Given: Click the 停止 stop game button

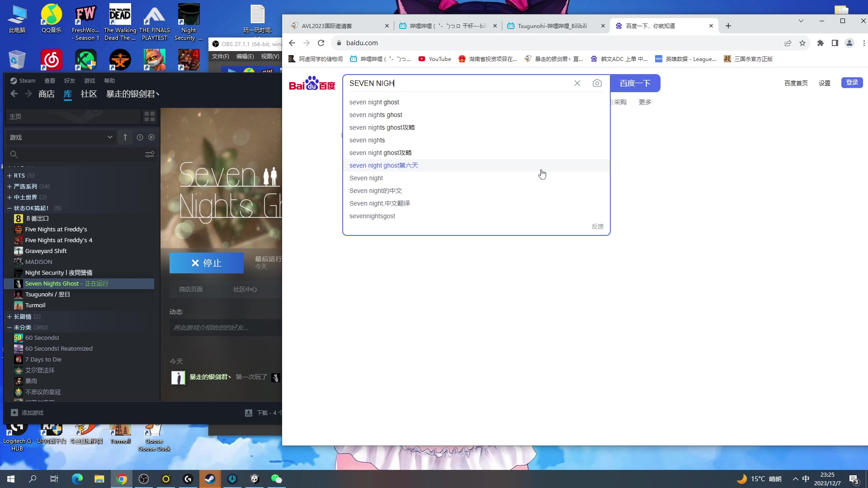Looking at the screenshot, I should tap(206, 263).
